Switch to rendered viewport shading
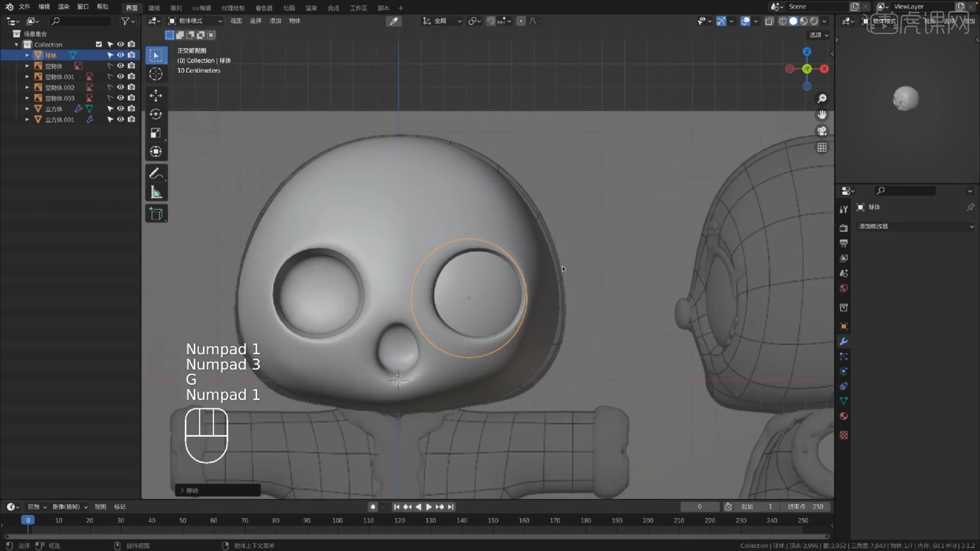 (814, 21)
